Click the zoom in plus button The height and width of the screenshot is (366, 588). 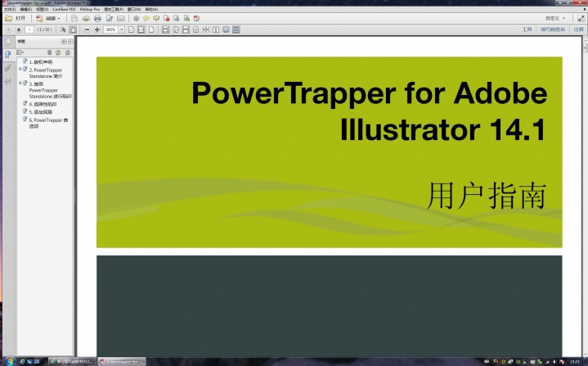(97, 29)
